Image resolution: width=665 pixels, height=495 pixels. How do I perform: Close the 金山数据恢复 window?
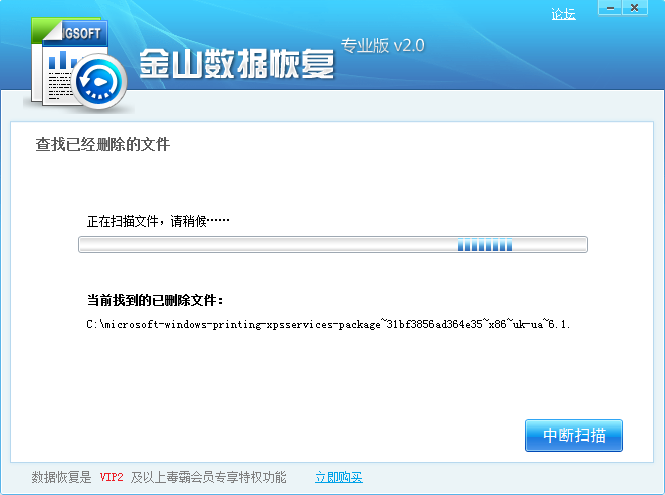[x=634, y=8]
